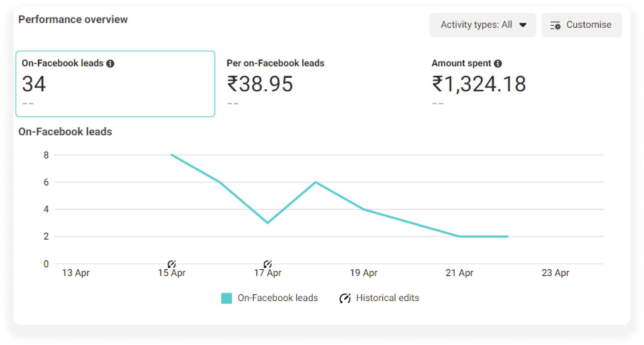Click the Customise button
The width and height of the screenshot is (644, 345).
(582, 25)
